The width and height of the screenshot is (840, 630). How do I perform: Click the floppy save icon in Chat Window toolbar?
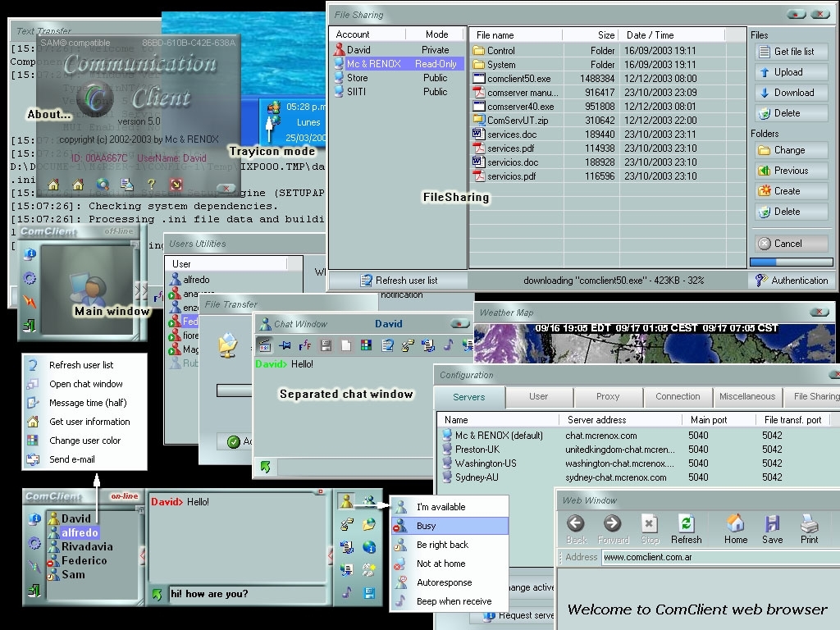pyautogui.click(x=326, y=345)
